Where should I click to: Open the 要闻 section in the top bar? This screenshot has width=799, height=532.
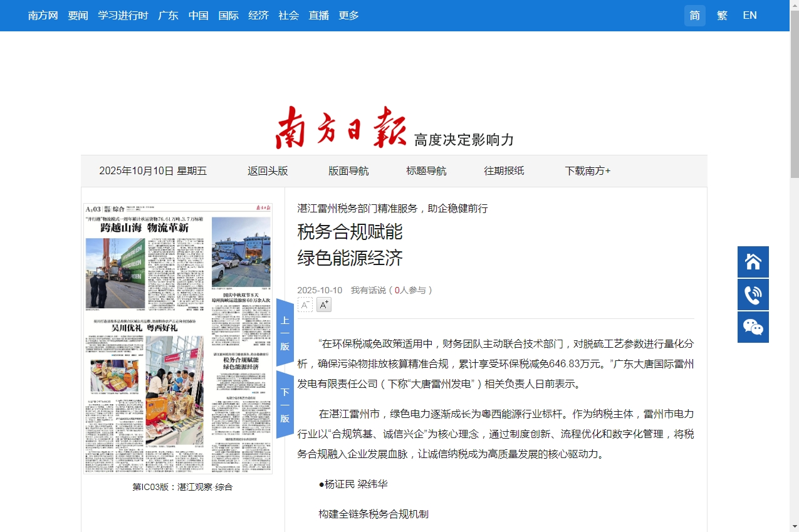(78, 15)
